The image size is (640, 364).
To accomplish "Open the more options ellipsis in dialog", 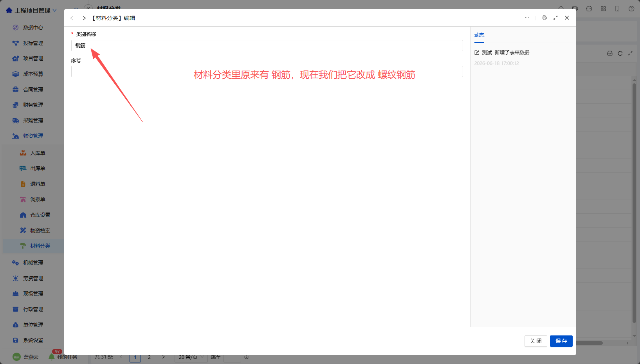I will click(527, 18).
